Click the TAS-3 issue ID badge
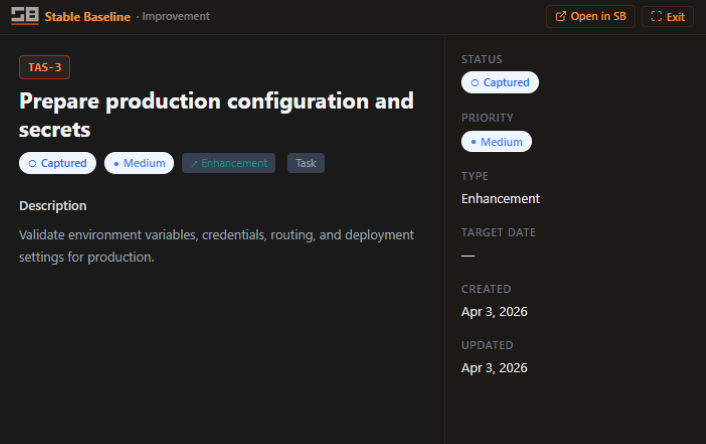 click(x=44, y=67)
